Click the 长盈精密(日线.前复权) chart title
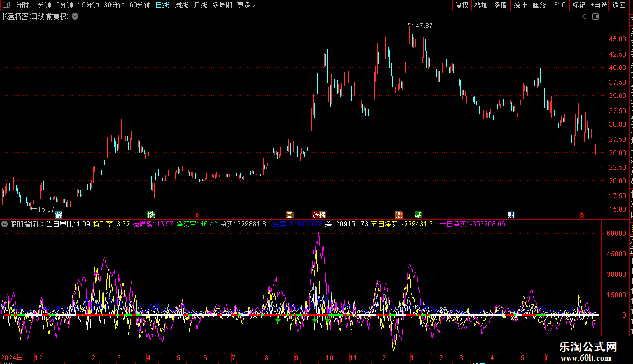This screenshot has height=364, width=633. [x=35, y=17]
